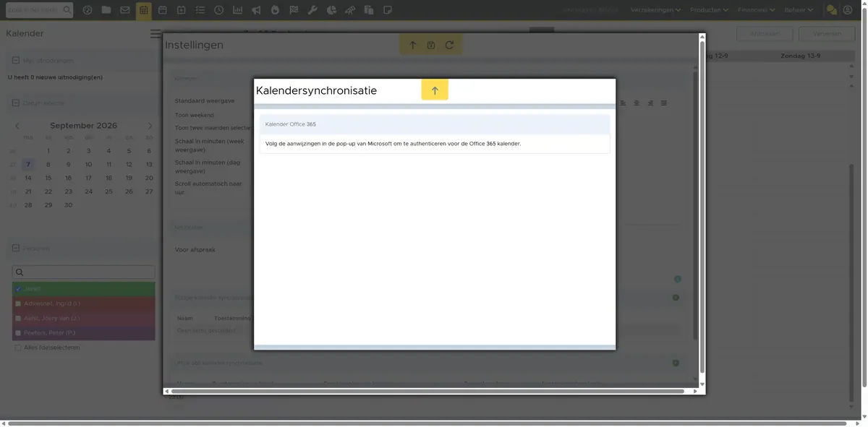Viewport: 868px width, 427px height.
Task: Toggle the Peeters, Peter (P.) checkbox
Action: [x=18, y=333]
